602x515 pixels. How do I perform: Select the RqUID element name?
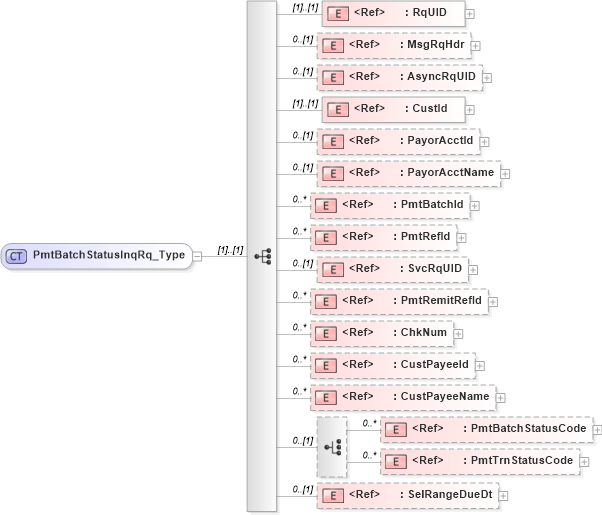point(430,12)
